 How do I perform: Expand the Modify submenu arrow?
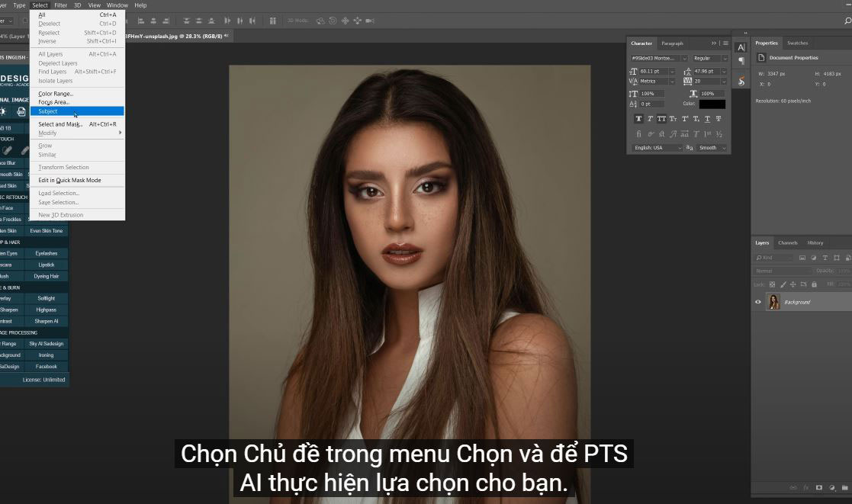click(120, 133)
